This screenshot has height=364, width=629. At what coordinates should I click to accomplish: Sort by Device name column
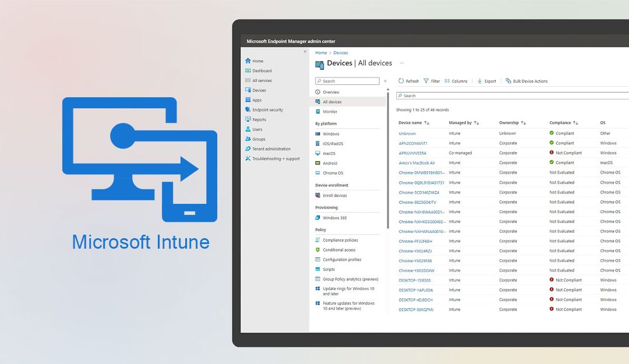pos(414,123)
